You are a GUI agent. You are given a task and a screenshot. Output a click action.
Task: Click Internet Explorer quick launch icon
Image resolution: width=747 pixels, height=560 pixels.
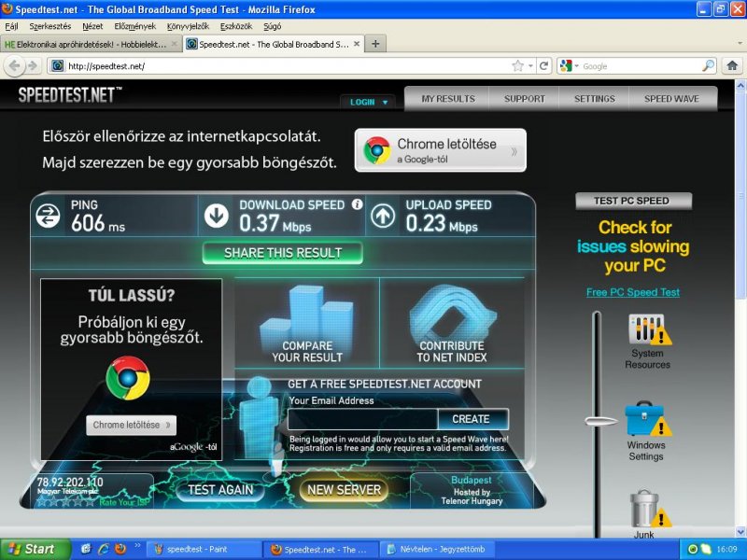point(103,549)
